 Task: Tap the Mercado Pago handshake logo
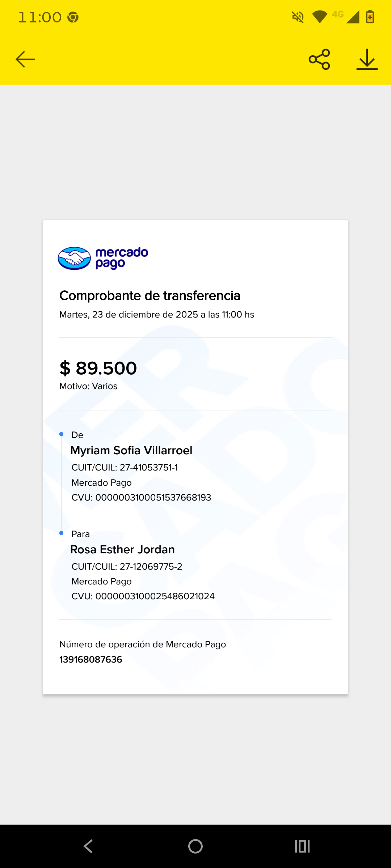[x=75, y=258]
